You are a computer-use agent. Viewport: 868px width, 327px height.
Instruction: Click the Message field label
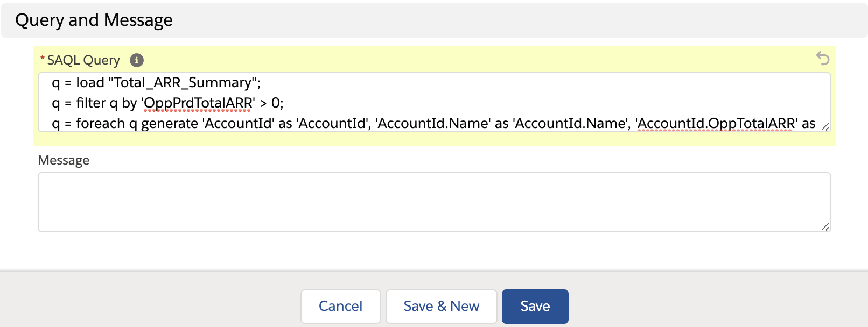coord(64,160)
